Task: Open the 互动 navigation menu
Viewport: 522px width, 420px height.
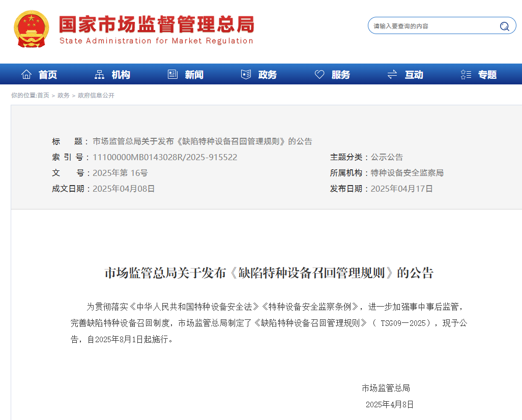Action: click(414, 75)
